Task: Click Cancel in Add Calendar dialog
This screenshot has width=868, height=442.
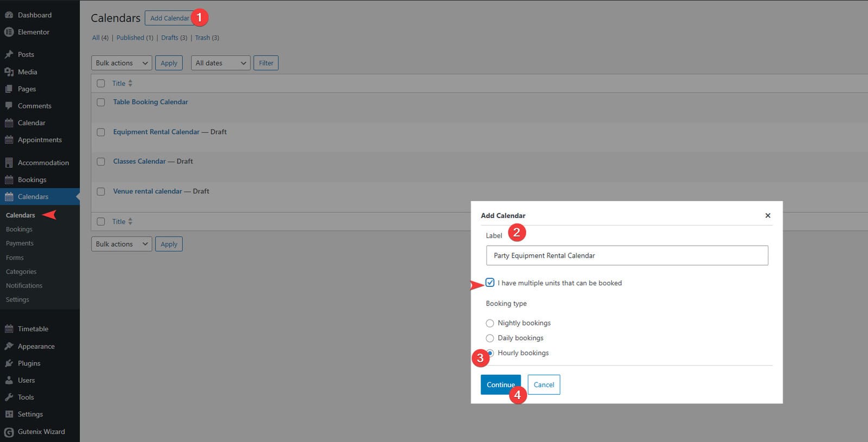Action: coord(544,385)
